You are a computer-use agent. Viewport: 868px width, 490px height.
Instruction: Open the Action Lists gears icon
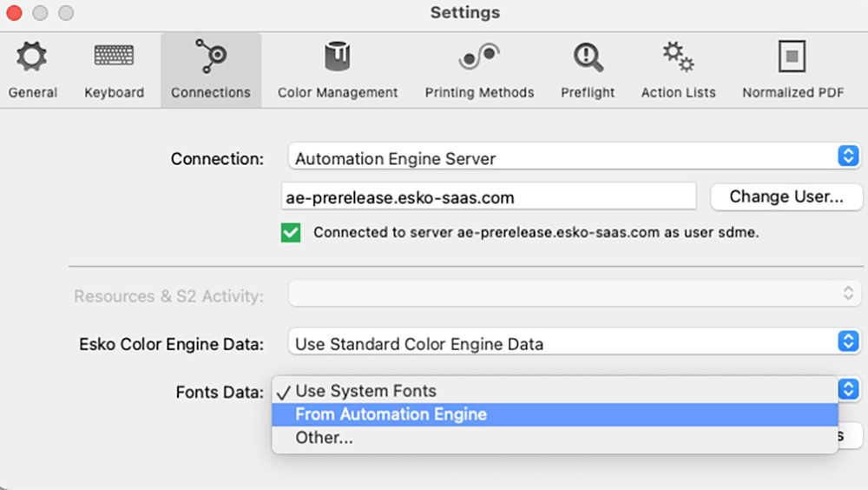pyautogui.click(x=678, y=58)
